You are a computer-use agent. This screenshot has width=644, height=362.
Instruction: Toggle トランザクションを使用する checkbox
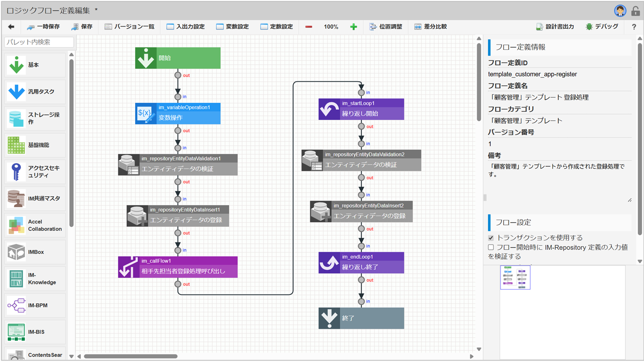click(491, 238)
